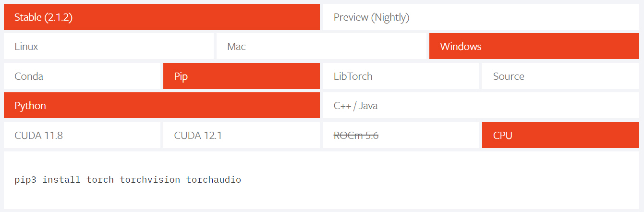Select the Source package option
644x212 pixels.
point(560,76)
